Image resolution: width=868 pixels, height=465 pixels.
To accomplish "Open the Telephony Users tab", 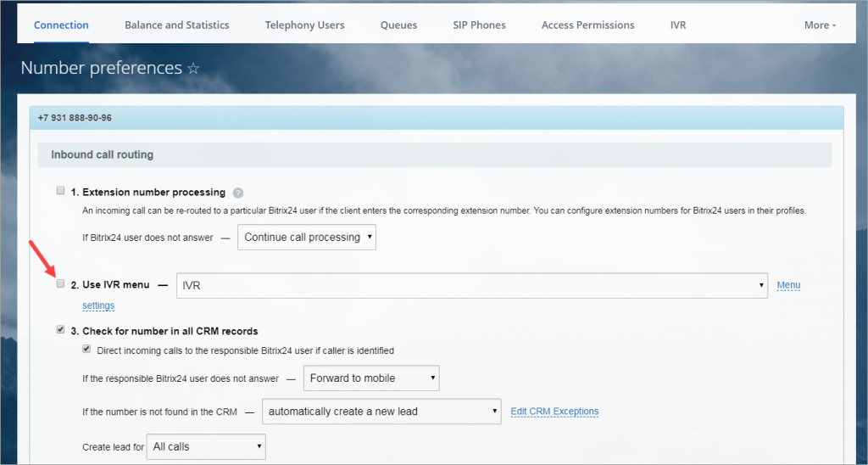I will (x=304, y=25).
